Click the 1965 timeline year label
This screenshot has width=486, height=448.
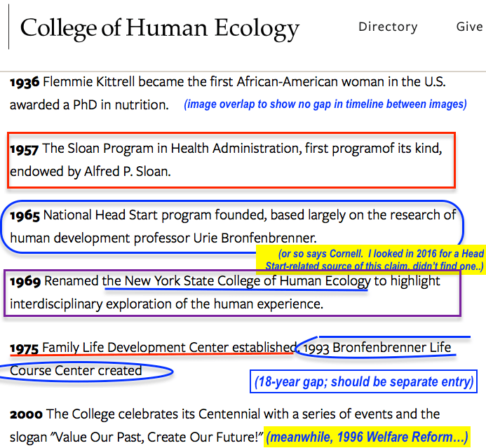[24, 215]
